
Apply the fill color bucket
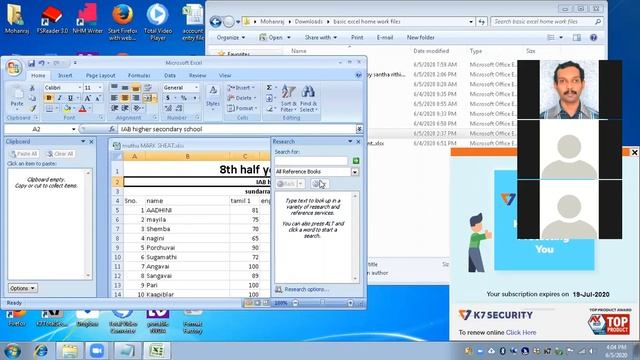click(67, 108)
